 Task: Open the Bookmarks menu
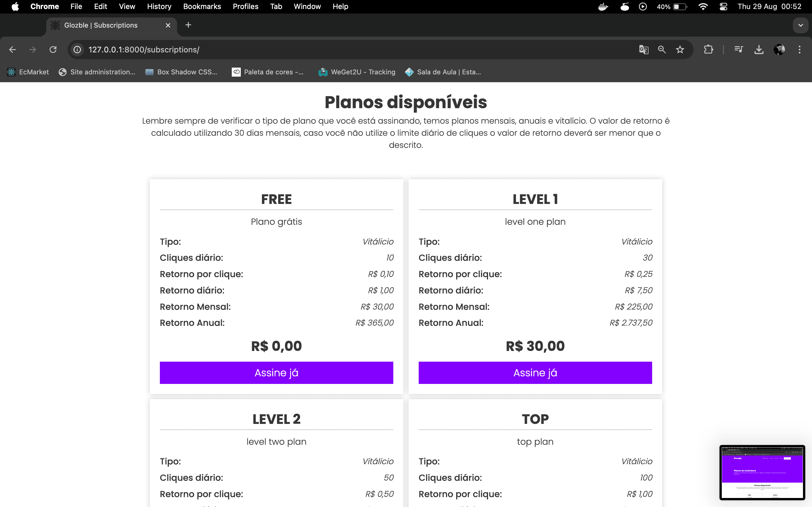202,6
